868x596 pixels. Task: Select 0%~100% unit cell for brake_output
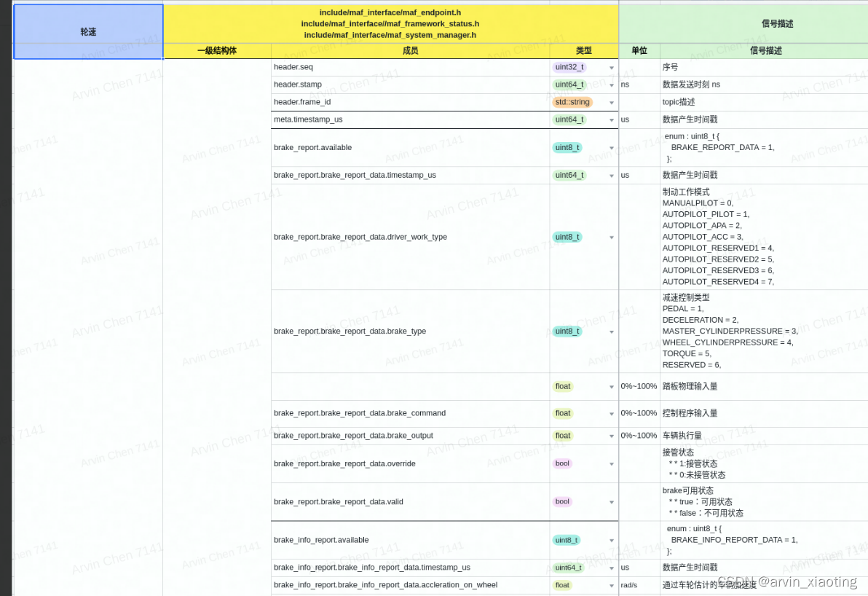(639, 436)
